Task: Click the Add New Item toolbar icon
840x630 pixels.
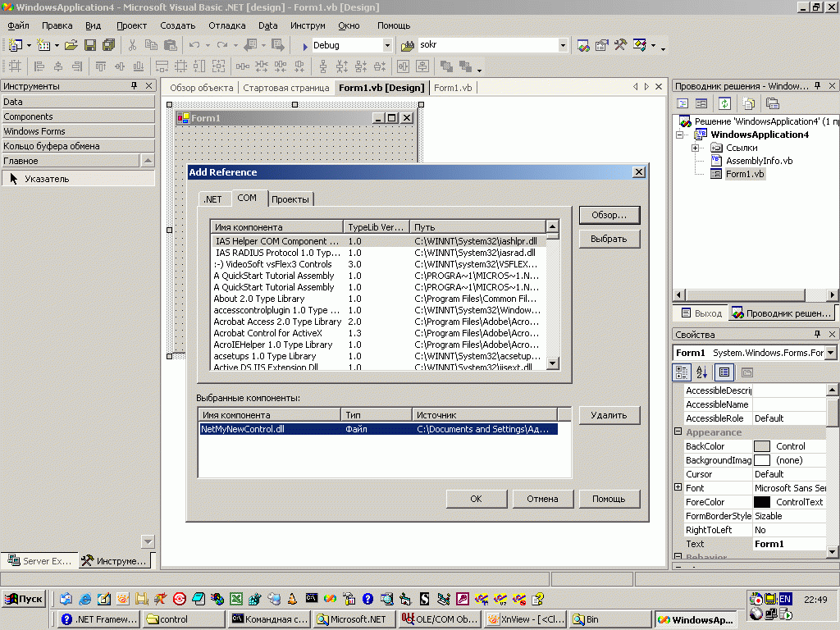Action: [x=43, y=46]
